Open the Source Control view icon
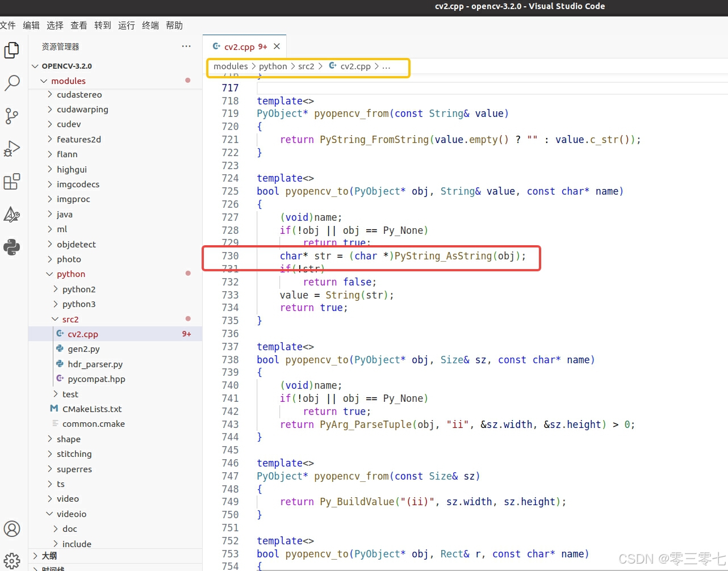Image resolution: width=728 pixels, height=571 pixels. [12, 116]
